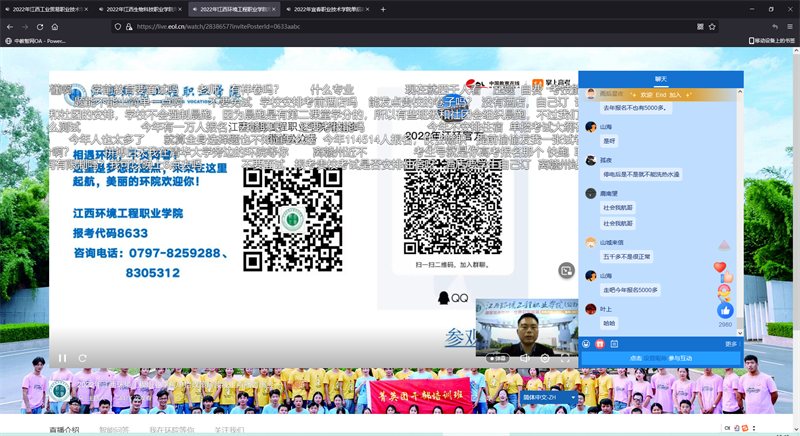
Task: Click the school logo beside the stream title
Action: coord(59,391)
